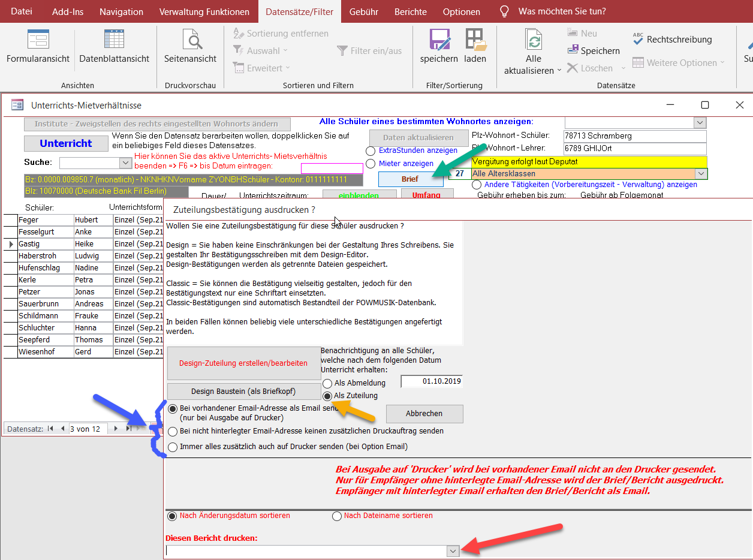This screenshot has height=560, width=753.
Task: Click Alle aktualisieren refresh icon
Action: tap(533, 40)
